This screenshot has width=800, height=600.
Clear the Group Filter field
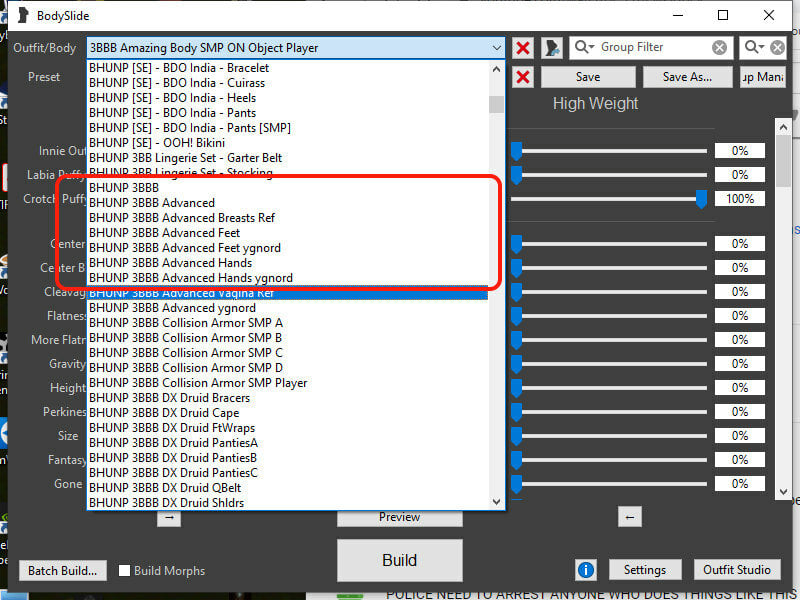tap(719, 48)
